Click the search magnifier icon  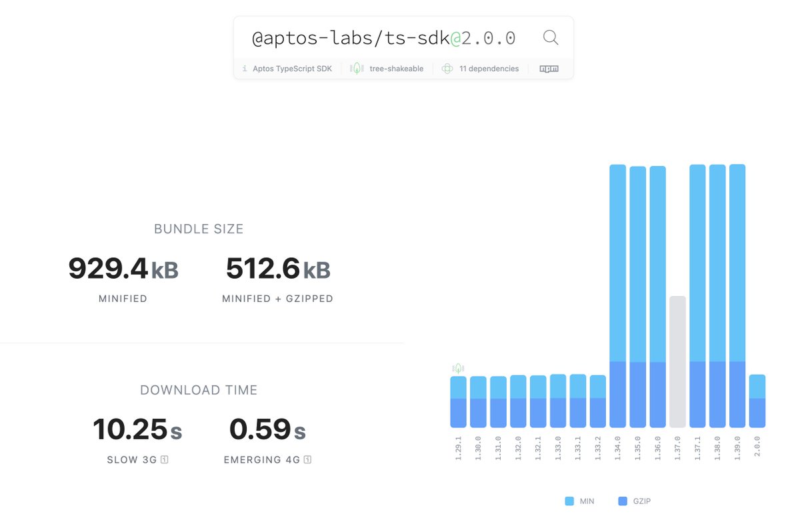(x=551, y=37)
